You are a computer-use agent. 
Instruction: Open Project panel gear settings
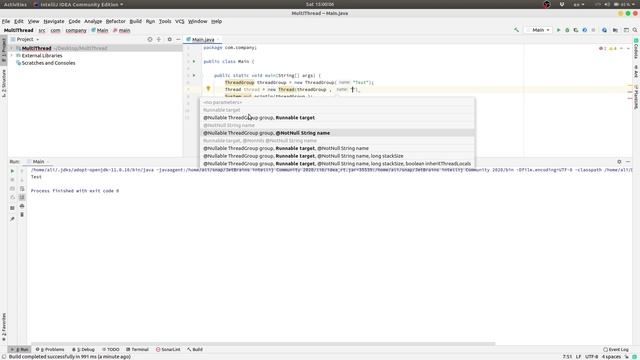tap(169, 39)
